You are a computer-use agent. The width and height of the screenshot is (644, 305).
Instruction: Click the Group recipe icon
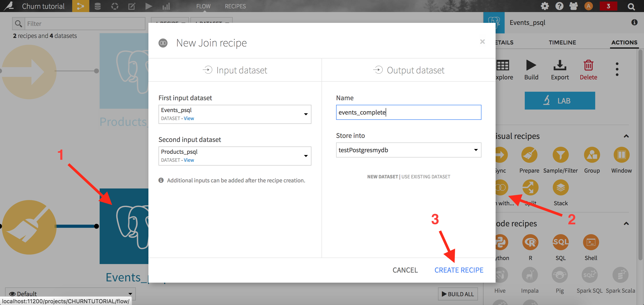pos(592,155)
